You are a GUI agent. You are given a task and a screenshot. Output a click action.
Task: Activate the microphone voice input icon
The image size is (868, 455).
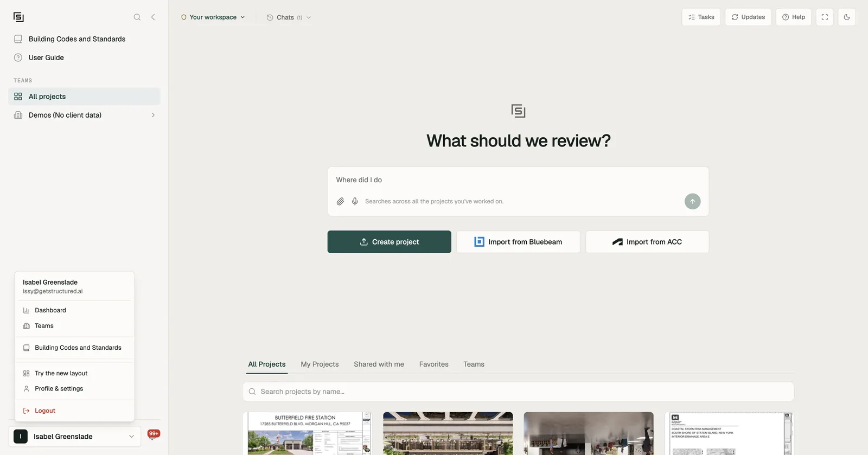click(x=355, y=201)
